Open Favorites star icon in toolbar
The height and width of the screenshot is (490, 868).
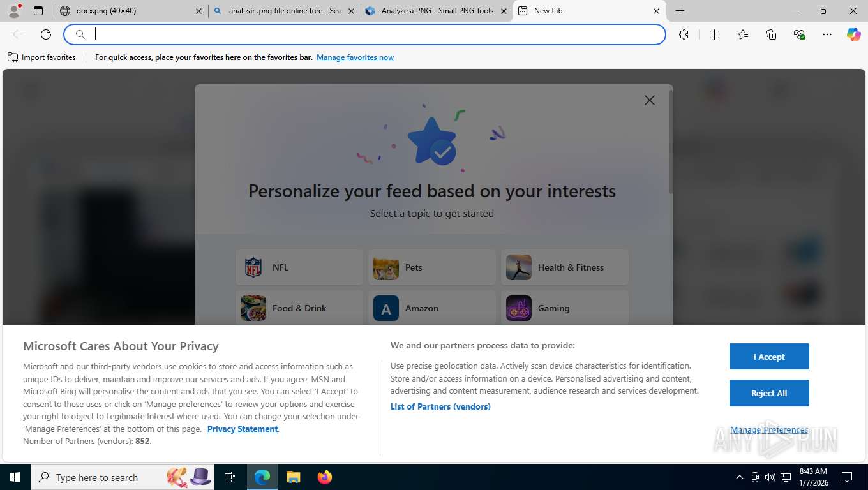coord(743,34)
